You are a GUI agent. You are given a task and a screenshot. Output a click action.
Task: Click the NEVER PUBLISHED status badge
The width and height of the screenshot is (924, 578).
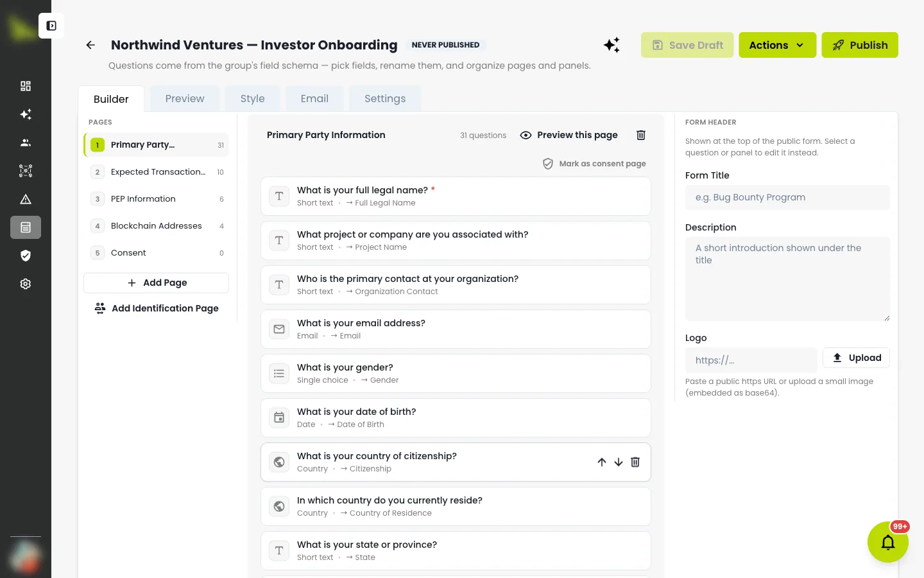[445, 45]
